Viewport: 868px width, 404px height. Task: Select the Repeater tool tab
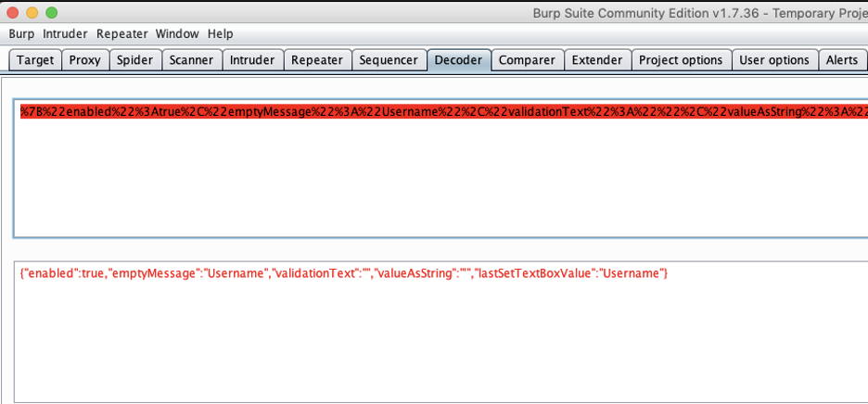tap(317, 60)
